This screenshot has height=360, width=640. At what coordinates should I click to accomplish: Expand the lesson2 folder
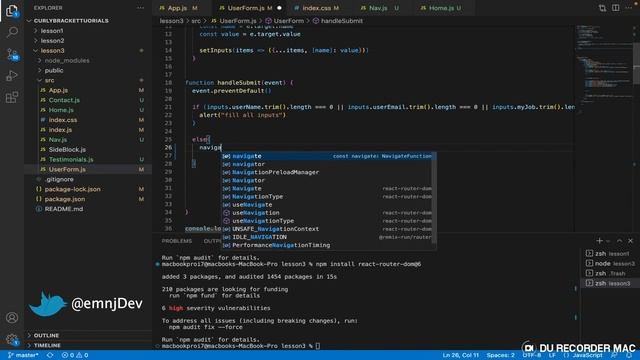click(52, 40)
